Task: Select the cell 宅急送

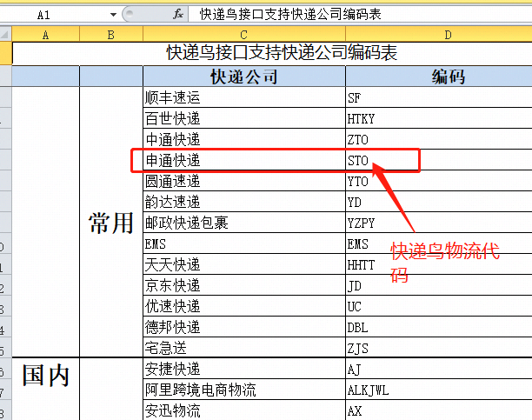Action: pyautogui.click(x=244, y=348)
